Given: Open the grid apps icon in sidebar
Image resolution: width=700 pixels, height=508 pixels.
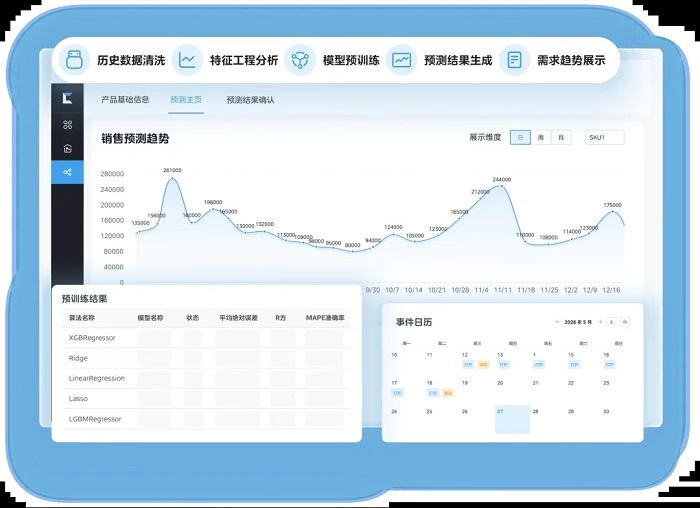Looking at the screenshot, I should [x=67, y=125].
